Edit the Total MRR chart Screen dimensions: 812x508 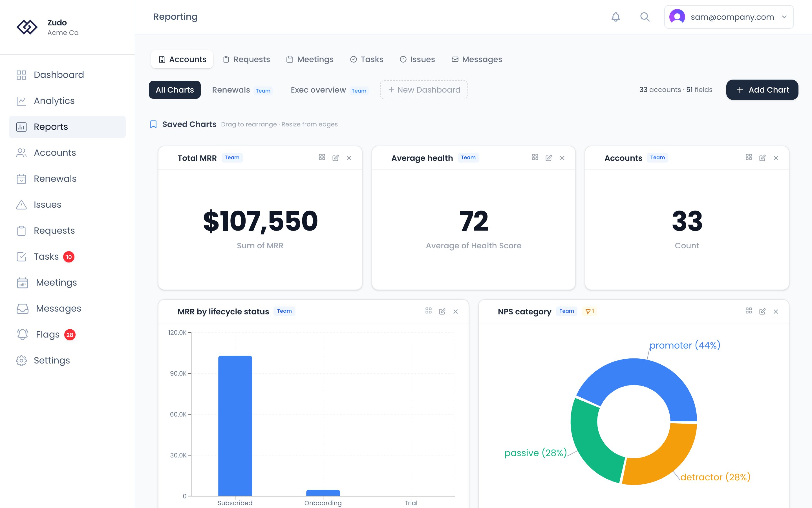(x=336, y=158)
